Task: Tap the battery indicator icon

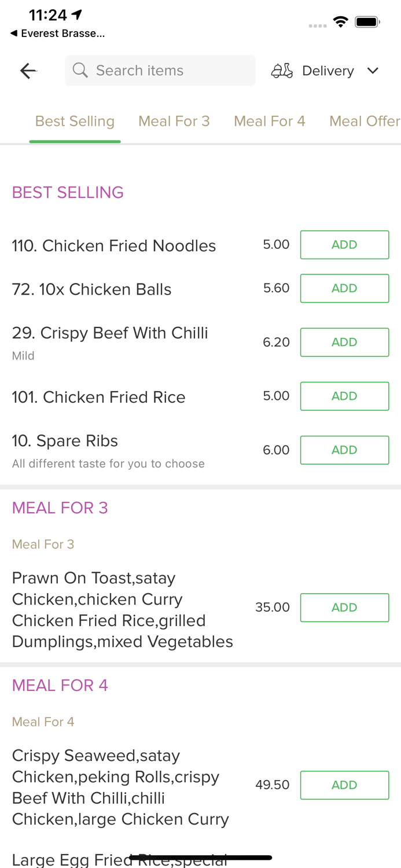Action: (367, 21)
